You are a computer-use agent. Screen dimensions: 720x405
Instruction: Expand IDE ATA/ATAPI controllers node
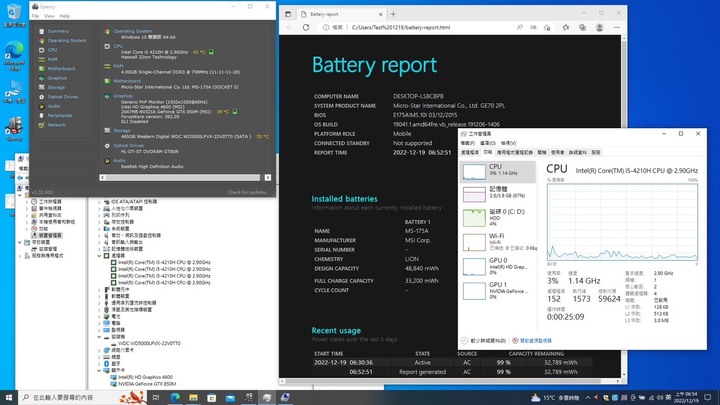click(x=99, y=202)
